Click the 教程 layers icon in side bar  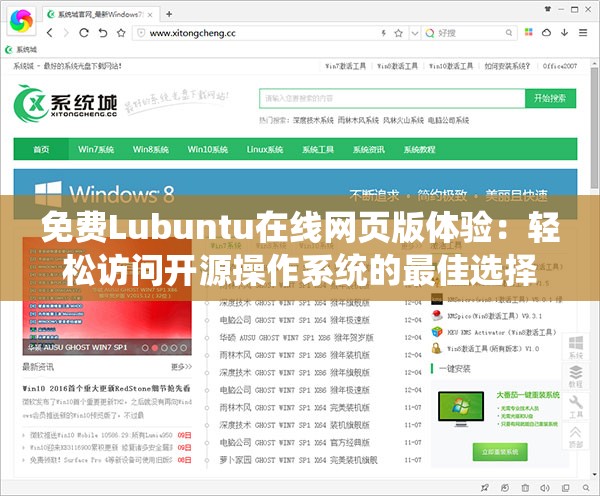tap(576, 376)
